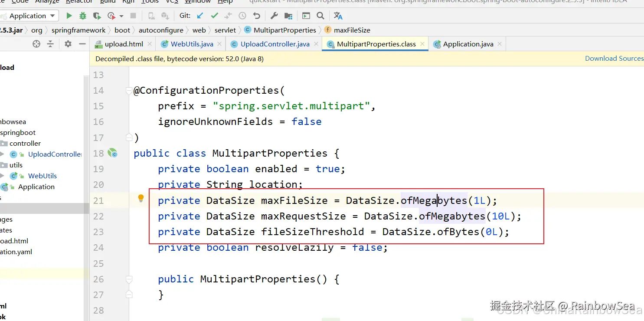Image resolution: width=644 pixels, height=321 pixels.
Task: Click 'org' in the breadcrumb path
Action: (x=37, y=30)
